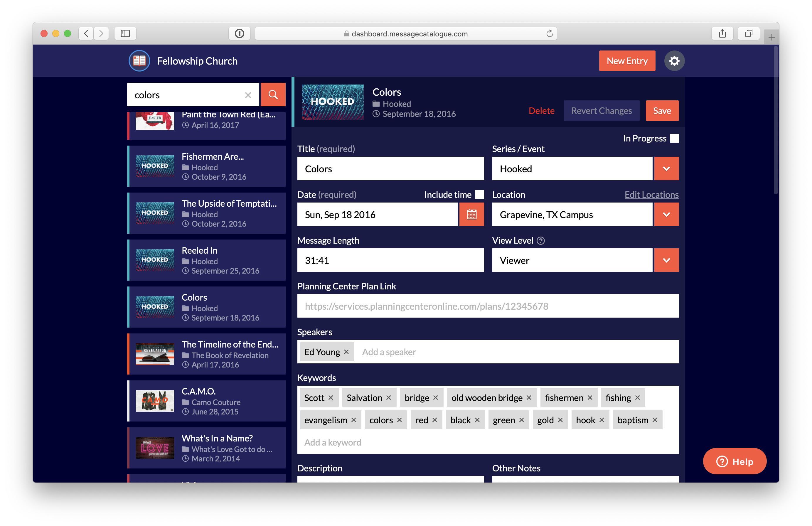Open the Edit Locations link
The height and width of the screenshot is (526, 812).
tap(651, 194)
